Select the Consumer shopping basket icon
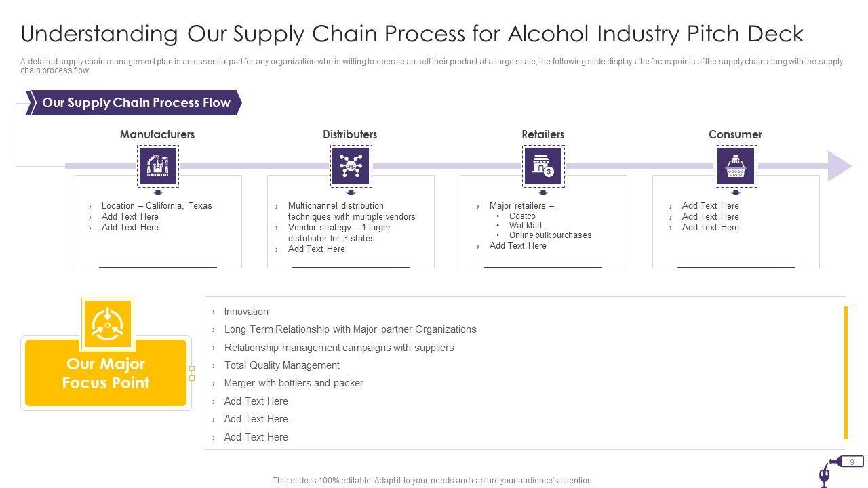Image resolution: width=868 pixels, height=488 pixels. 736,166
